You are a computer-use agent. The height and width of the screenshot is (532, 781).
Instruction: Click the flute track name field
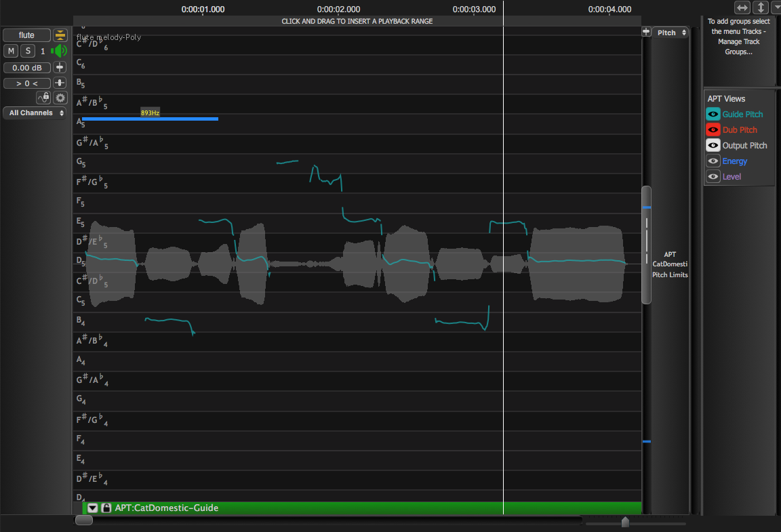[26, 35]
